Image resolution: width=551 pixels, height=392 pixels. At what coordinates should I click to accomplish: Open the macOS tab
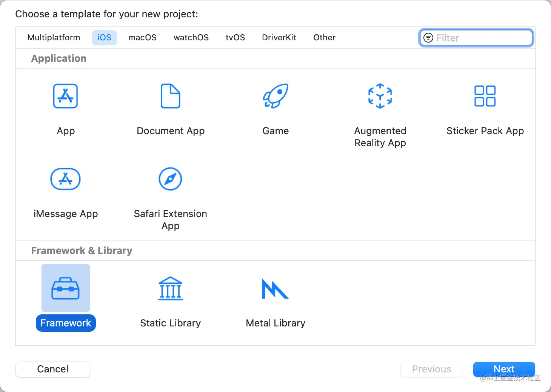click(x=143, y=38)
